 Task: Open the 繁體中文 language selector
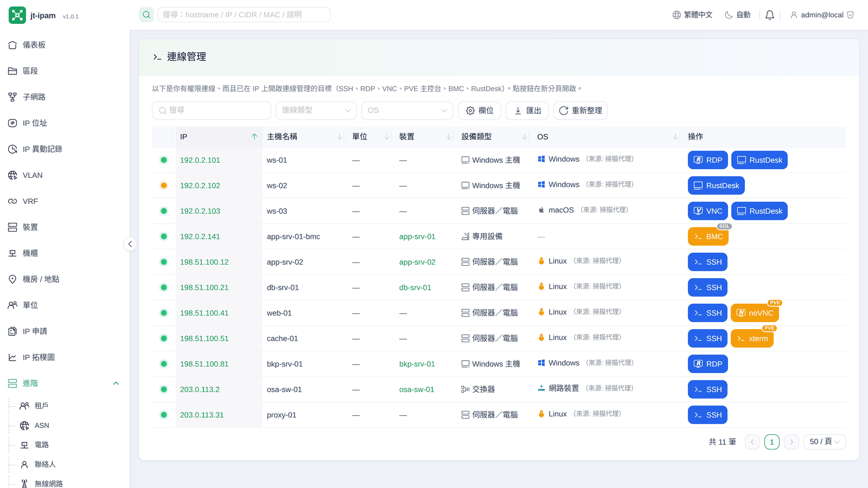point(692,15)
